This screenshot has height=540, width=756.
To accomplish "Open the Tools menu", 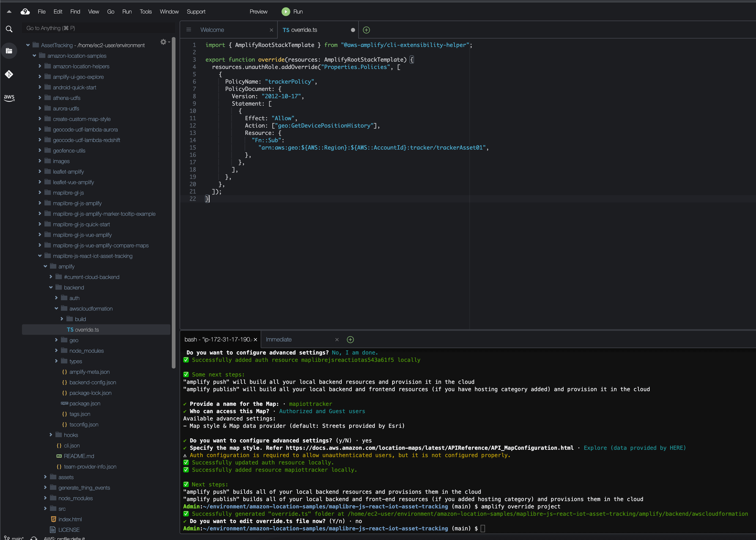I will [x=146, y=12].
